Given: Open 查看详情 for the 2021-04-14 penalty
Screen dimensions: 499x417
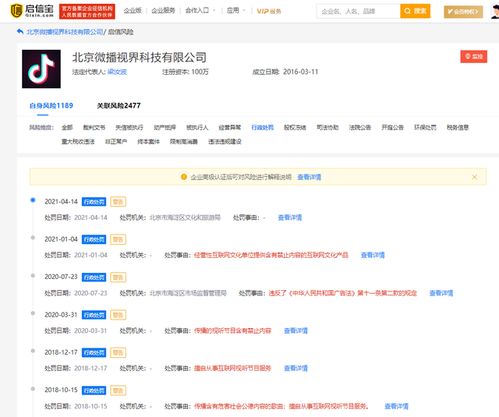Looking at the screenshot, I should tap(290, 218).
